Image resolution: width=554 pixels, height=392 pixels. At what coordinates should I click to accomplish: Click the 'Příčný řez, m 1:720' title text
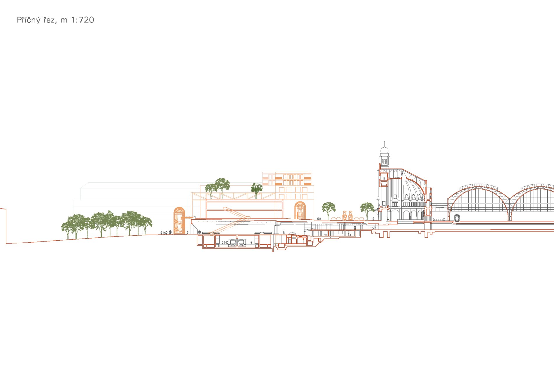coord(55,20)
